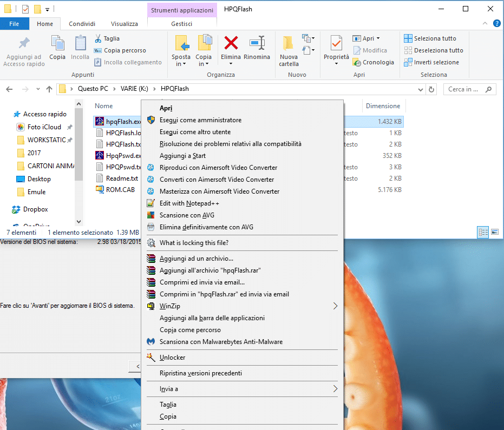Click the scissors Taglia ribbon button

point(107,38)
